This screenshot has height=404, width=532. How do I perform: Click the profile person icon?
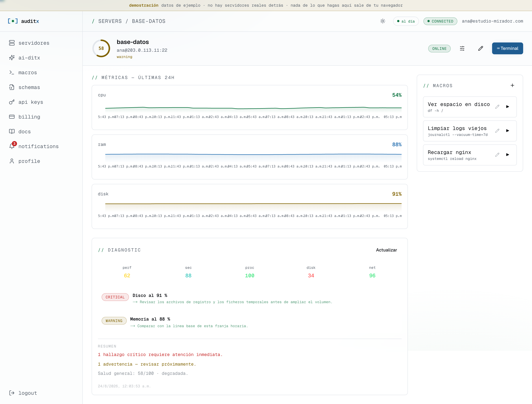[x=12, y=161]
